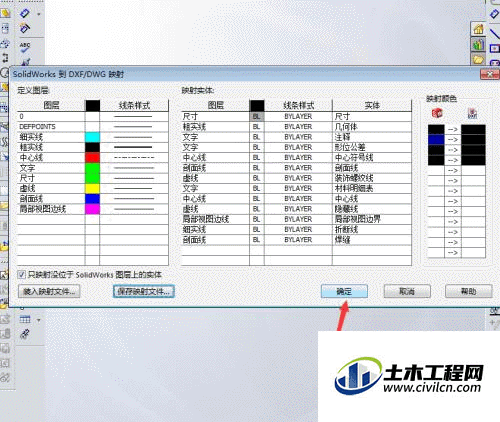Click the 注释 entity cell
Screen dimensions: 500x422
tap(372, 137)
